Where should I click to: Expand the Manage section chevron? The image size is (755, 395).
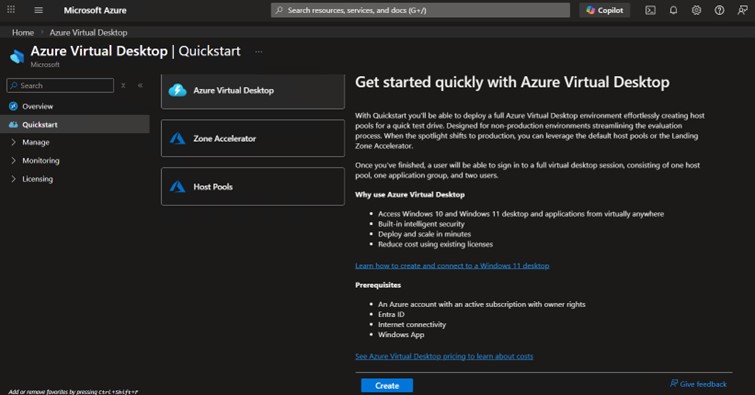point(13,142)
